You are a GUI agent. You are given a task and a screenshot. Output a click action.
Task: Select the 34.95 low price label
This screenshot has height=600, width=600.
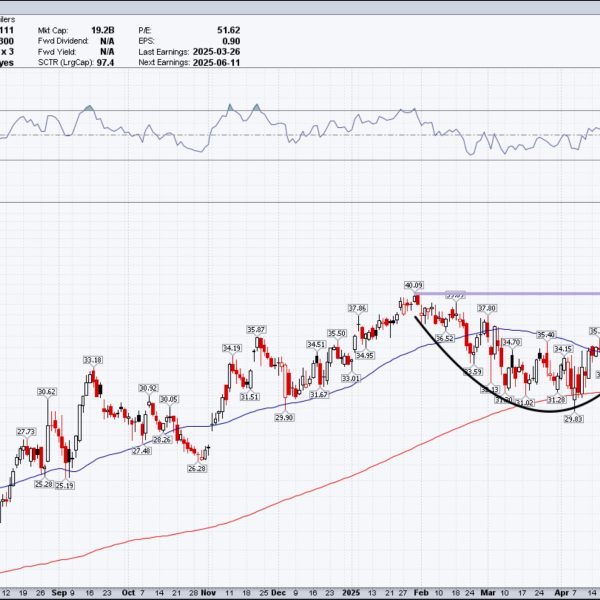pyautogui.click(x=364, y=355)
